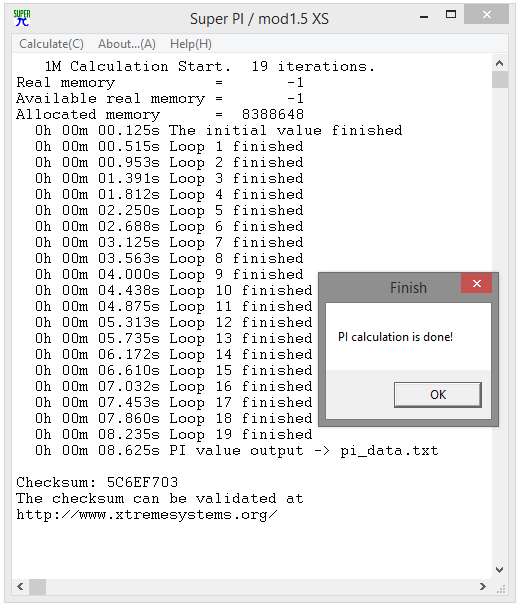The width and height of the screenshot is (524, 608).
Task: Click the Checksum 5C6EF703 text line
Action: click(97, 482)
